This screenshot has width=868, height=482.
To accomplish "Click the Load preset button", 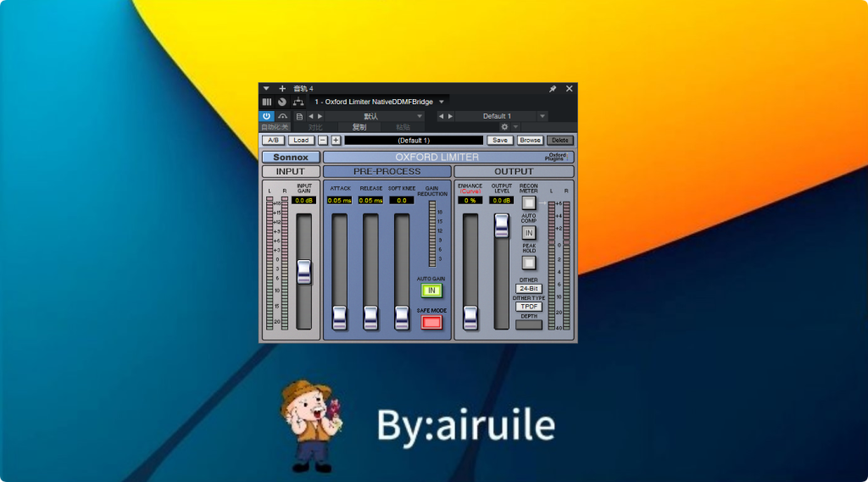I will click(301, 141).
